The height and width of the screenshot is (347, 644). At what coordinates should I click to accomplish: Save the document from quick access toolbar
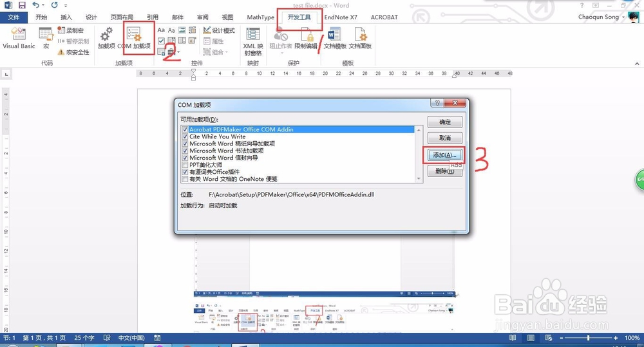click(22, 5)
